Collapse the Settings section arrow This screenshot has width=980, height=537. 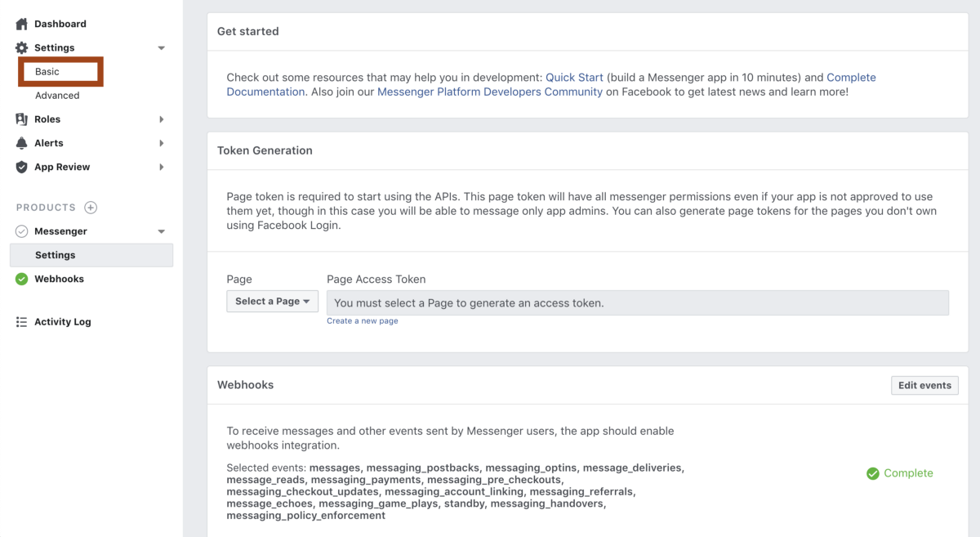tap(161, 48)
